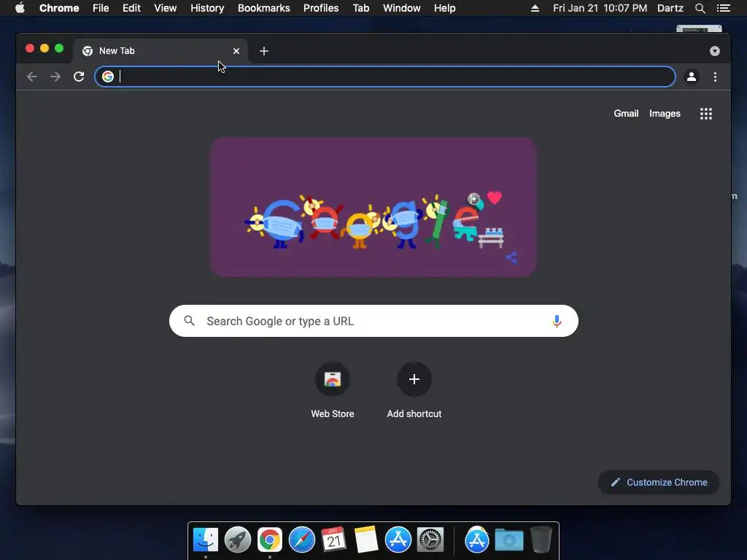Open the Google Doodle image
The width and height of the screenshot is (747, 560).
click(373, 206)
